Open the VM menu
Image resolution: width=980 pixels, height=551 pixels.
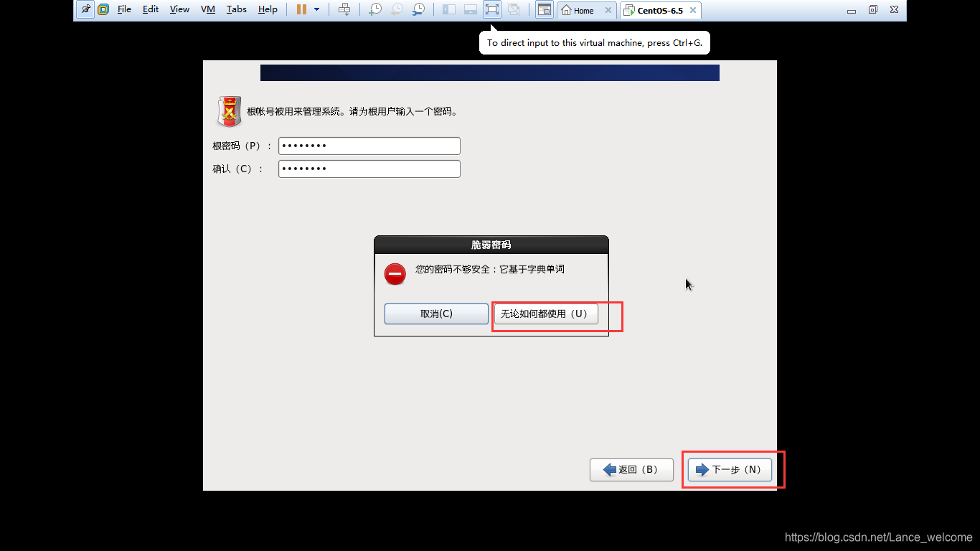click(x=208, y=10)
